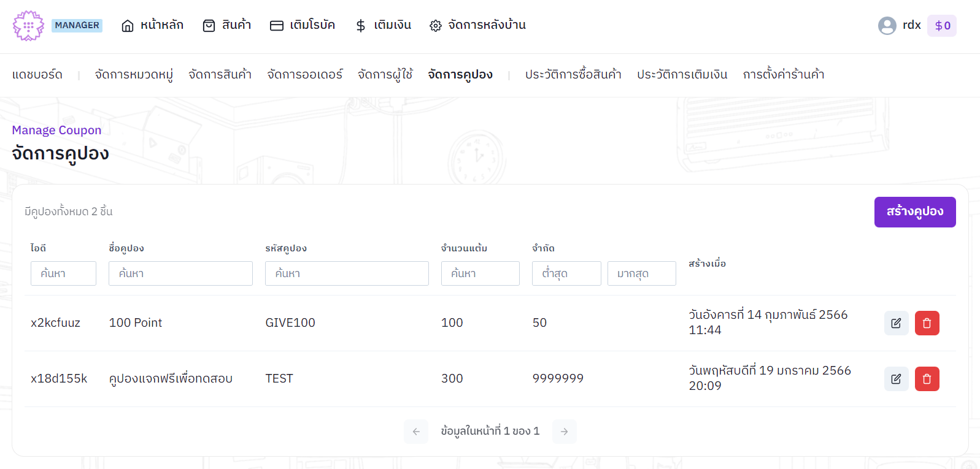Switch to จัดการสินค้า tab
The width and height of the screenshot is (980, 469).
[x=220, y=75]
